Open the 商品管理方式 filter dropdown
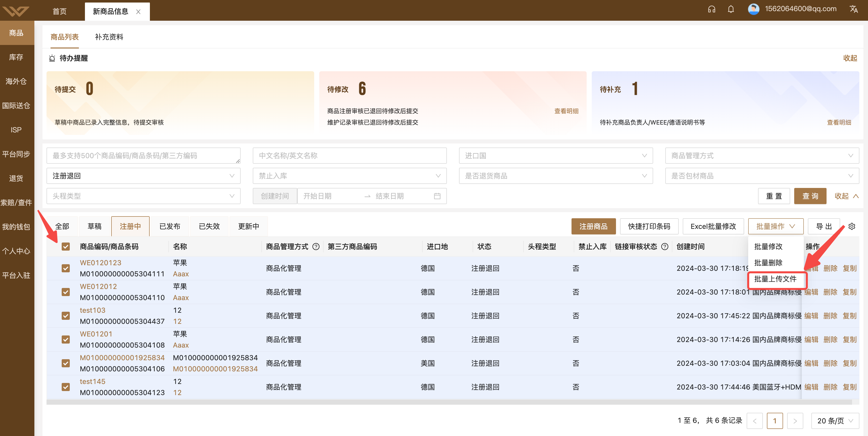The height and width of the screenshot is (436, 868). 762,156
